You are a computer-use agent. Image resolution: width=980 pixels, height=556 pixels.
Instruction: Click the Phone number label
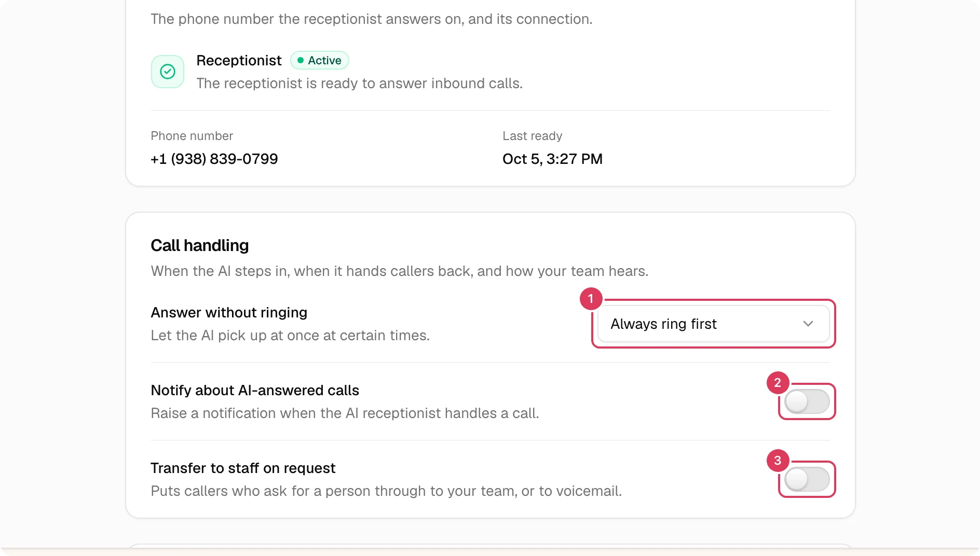(x=192, y=136)
